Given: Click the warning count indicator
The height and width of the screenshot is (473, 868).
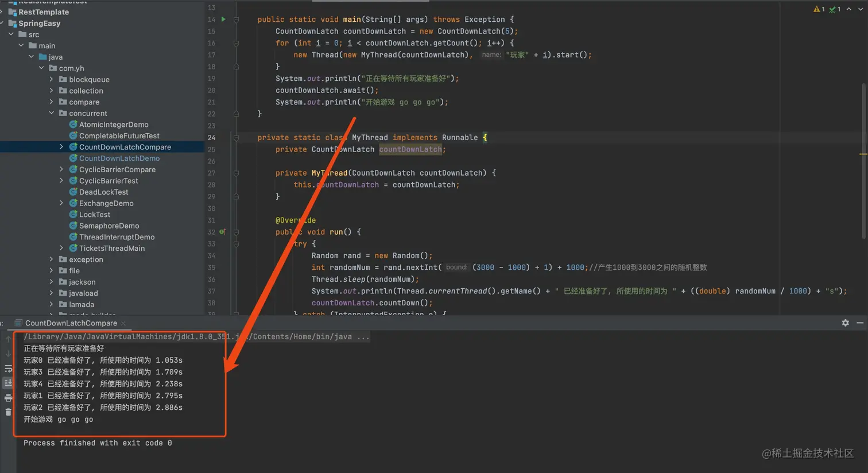Looking at the screenshot, I should point(819,9).
